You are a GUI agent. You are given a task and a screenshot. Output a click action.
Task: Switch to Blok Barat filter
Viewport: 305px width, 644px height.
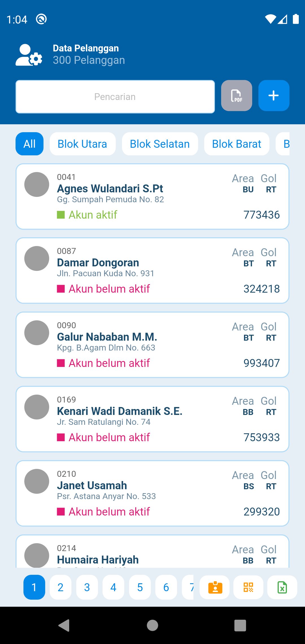[236, 144]
